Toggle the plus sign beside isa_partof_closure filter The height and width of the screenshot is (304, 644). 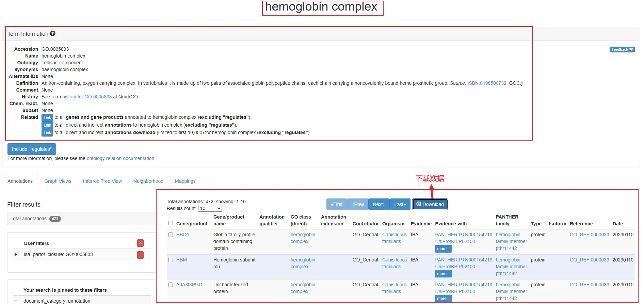(16, 254)
